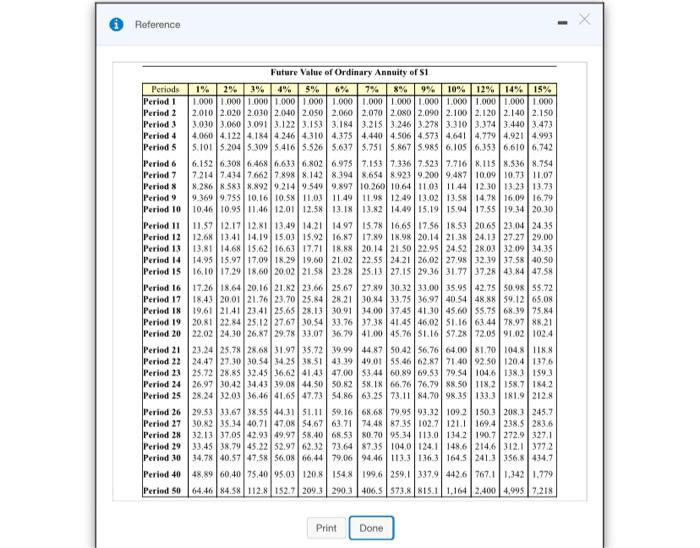
Task: Click value 164.5 in Period 30 row
Action: (456, 457)
